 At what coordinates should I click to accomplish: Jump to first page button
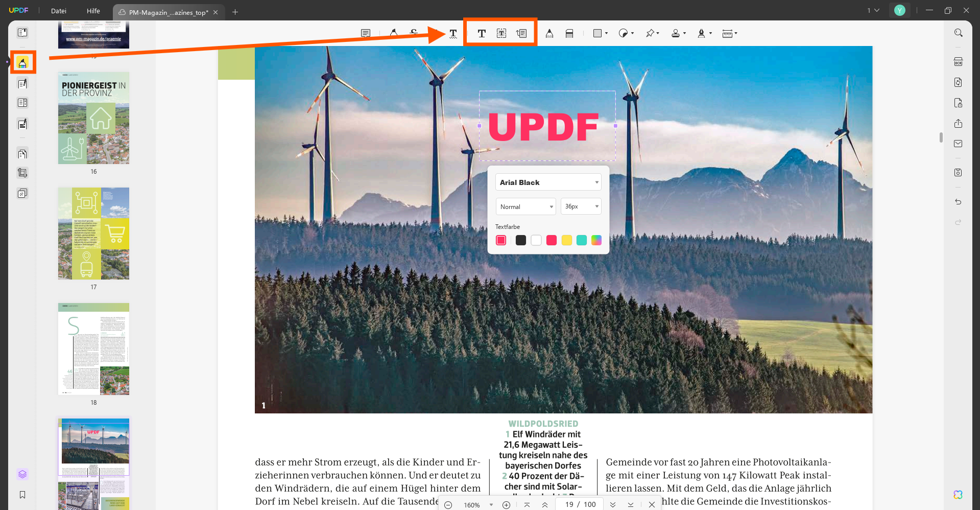pos(527,505)
